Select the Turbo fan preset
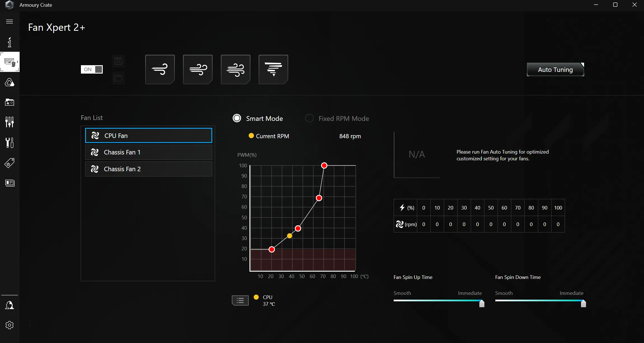 pos(235,69)
